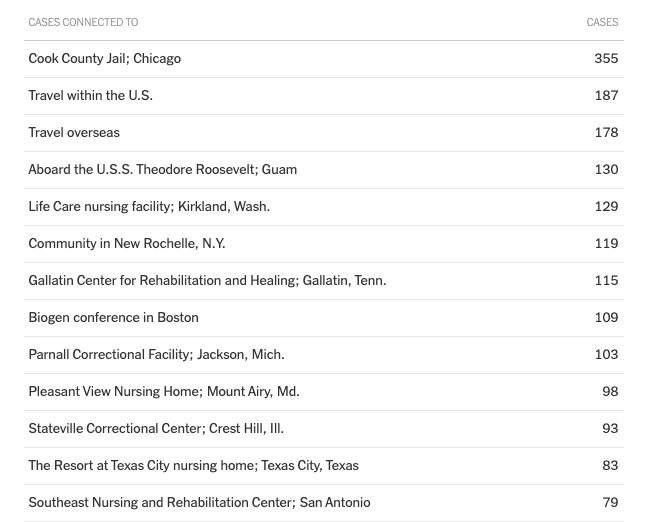Select the 'Travel within the U.S.' row
This screenshot has width=655, height=522.
[x=324, y=96]
